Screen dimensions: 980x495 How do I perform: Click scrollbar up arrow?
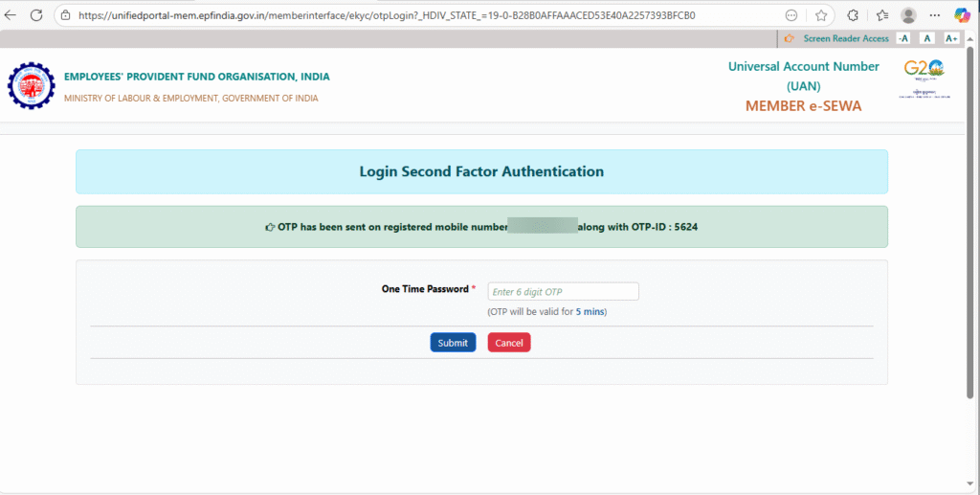pos(970,38)
